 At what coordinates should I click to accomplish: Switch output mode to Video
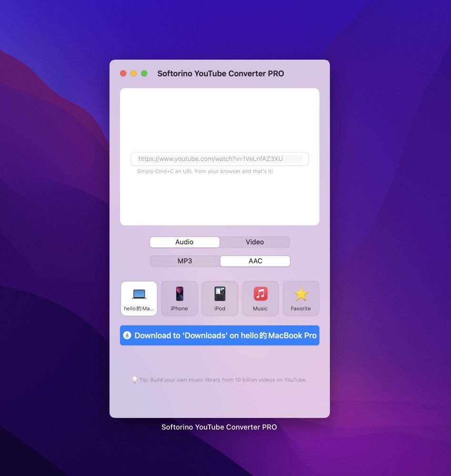tap(254, 242)
